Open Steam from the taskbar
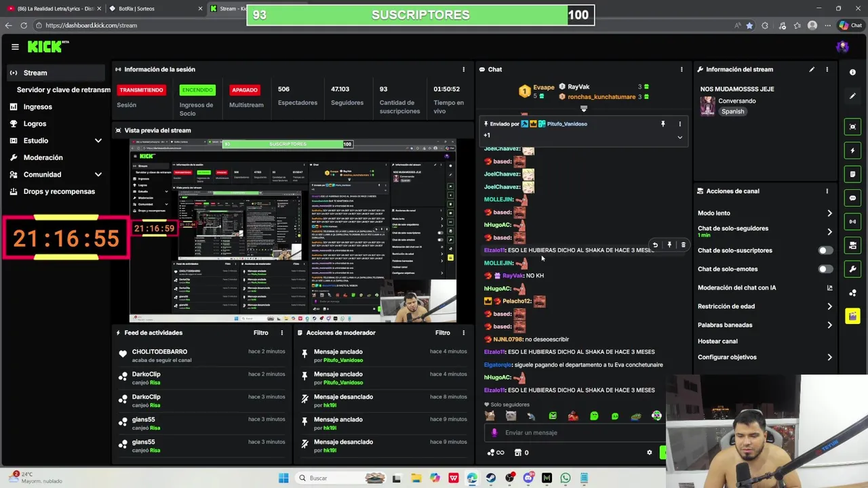The image size is (868, 488). 491,478
